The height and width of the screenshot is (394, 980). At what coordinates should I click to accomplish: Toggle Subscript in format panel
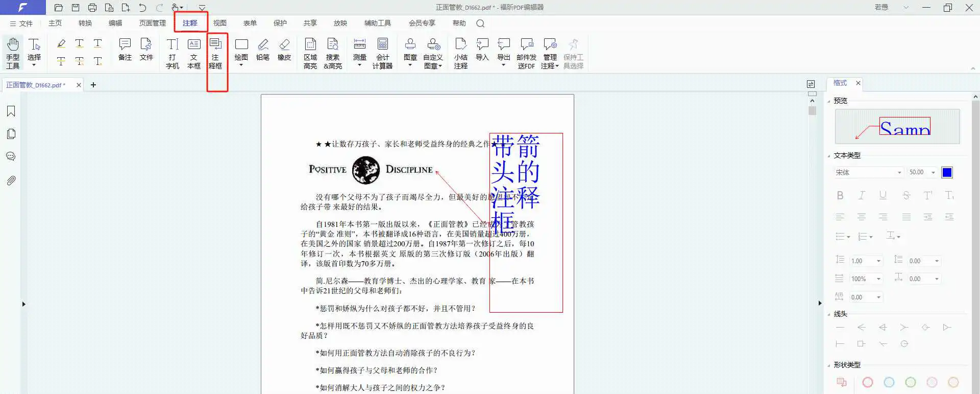pyautogui.click(x=949, y=195)
